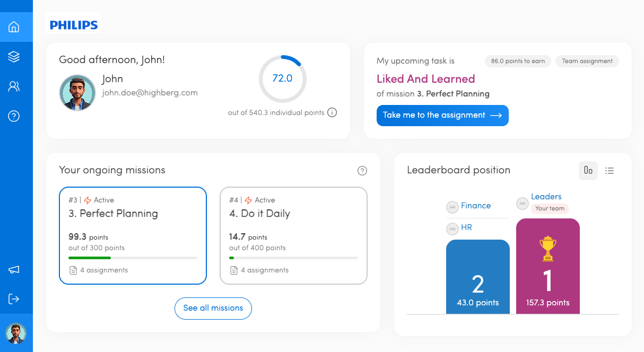The height and width of the screenshot is (352, 644).
Task: Click the HR team link
Action: click(x=466, y=227)
